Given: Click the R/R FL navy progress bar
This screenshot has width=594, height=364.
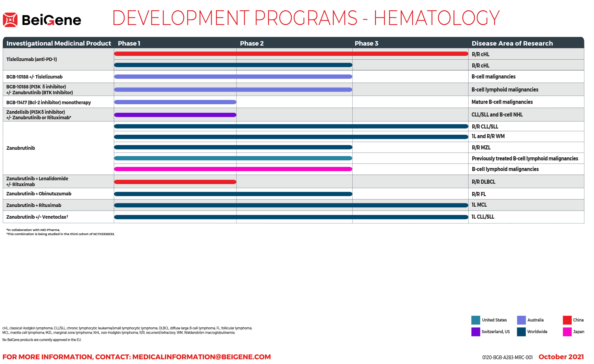Looking at the screenshot, I should pyautogui.click(x=233, y=194).
